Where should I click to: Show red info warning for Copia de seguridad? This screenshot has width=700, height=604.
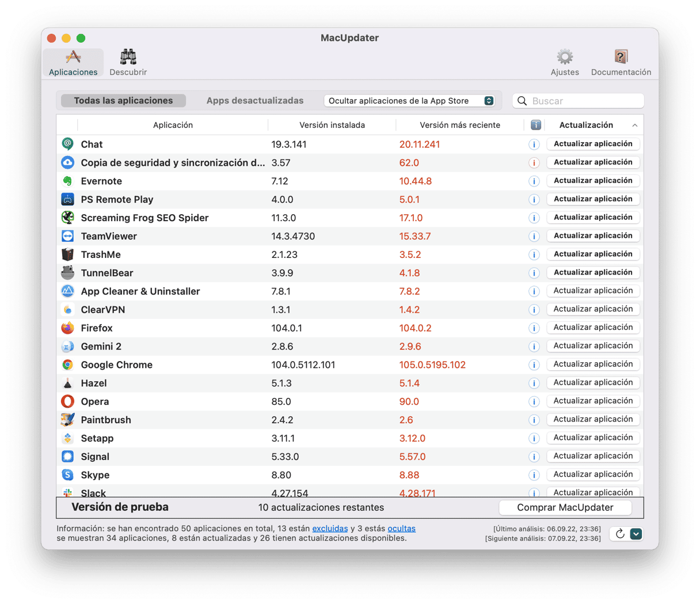coord(534,163)
